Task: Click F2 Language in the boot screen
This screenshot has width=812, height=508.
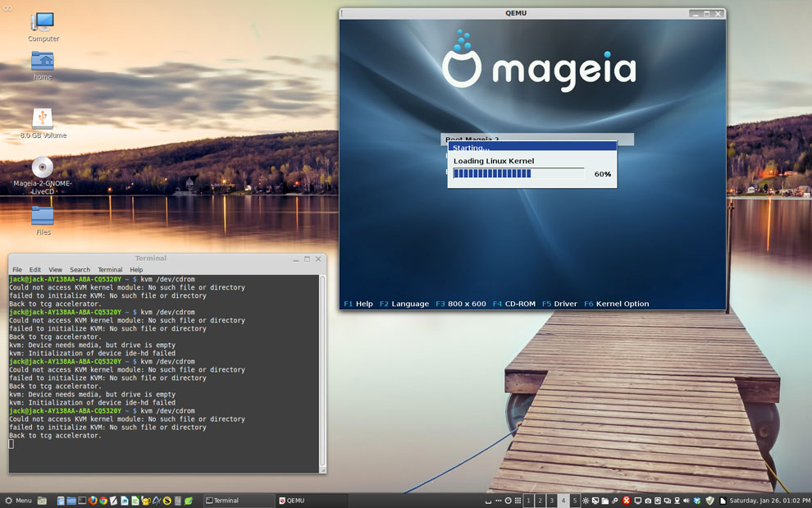Action: point(404,304)
